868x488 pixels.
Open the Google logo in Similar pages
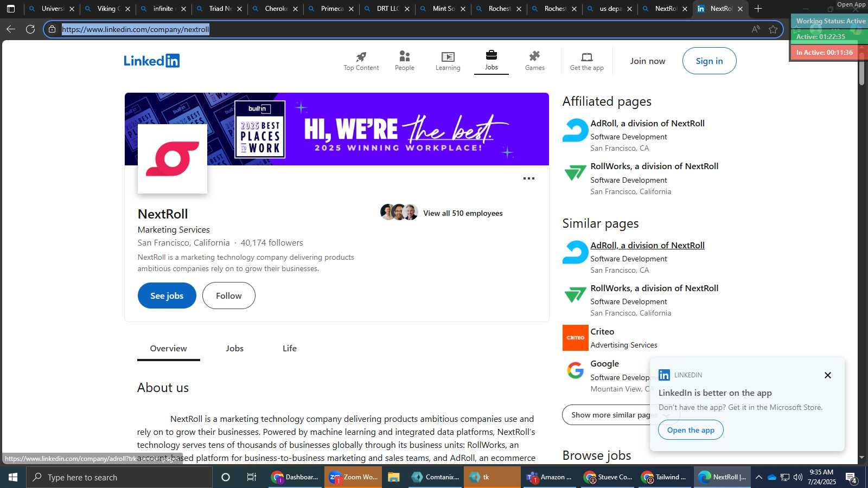(575, 370)
